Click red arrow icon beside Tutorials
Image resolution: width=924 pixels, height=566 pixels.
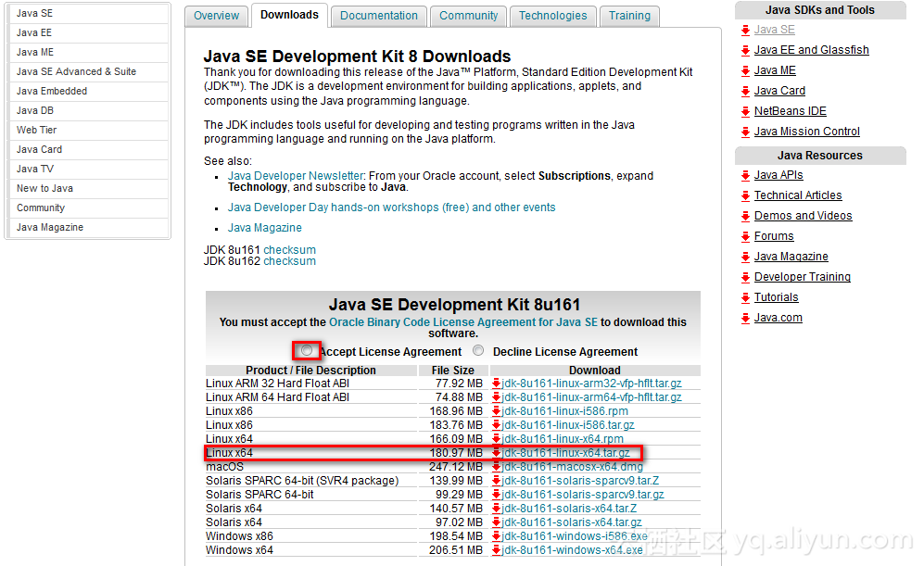pyautogui.click(x=745, y=298)
